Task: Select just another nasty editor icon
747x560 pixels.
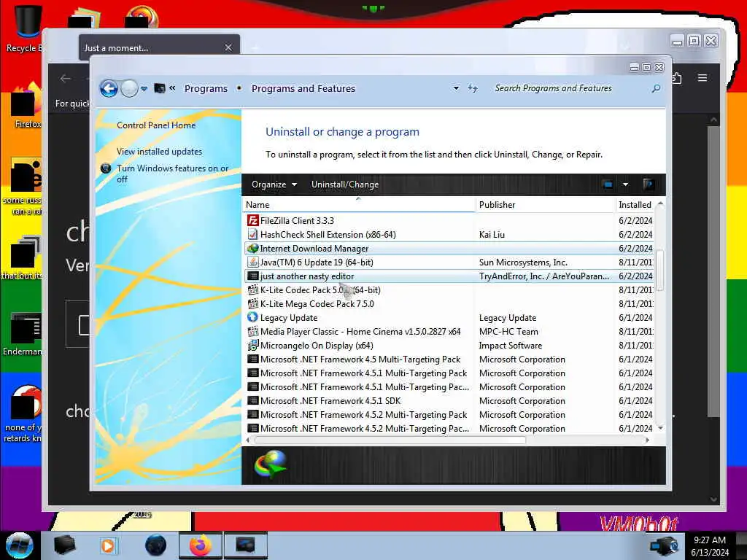Action: tap(253, 276)
